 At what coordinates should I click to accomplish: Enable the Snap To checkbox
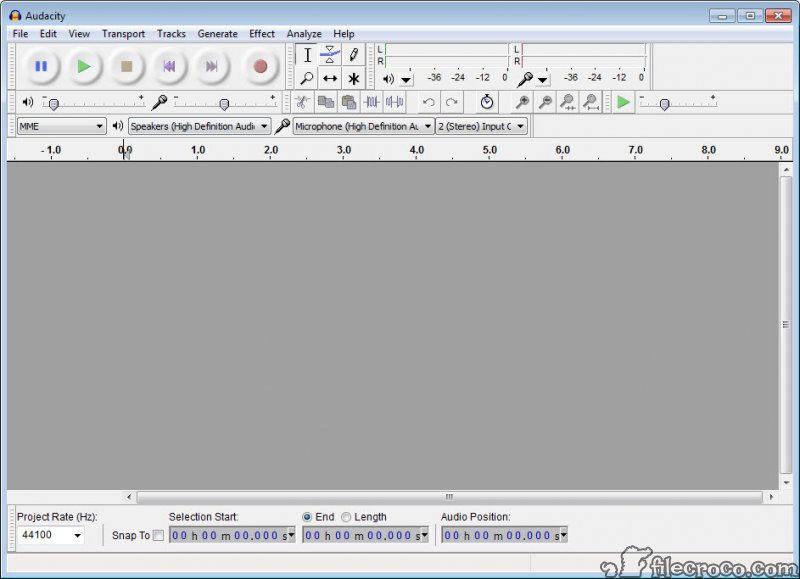[158, 536]
